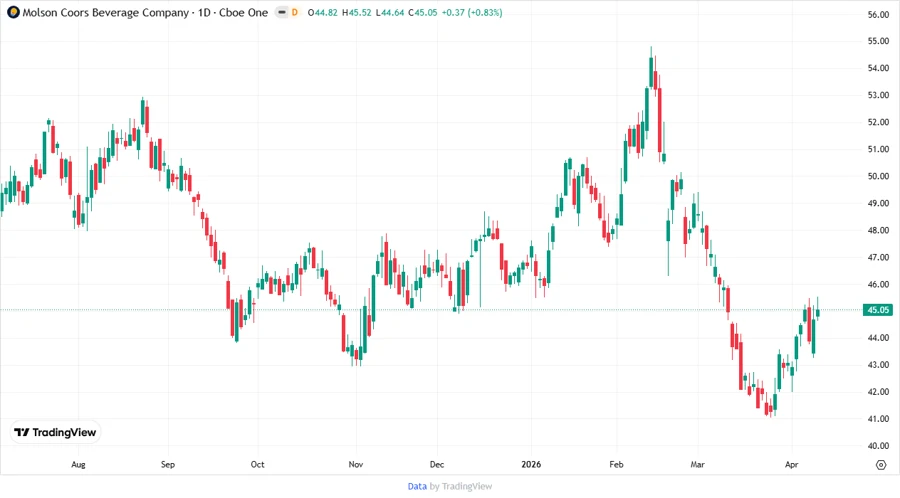Screen dimensions: 900x498
Task: Click the 54.00 price axis label
Action: [878, 68]
